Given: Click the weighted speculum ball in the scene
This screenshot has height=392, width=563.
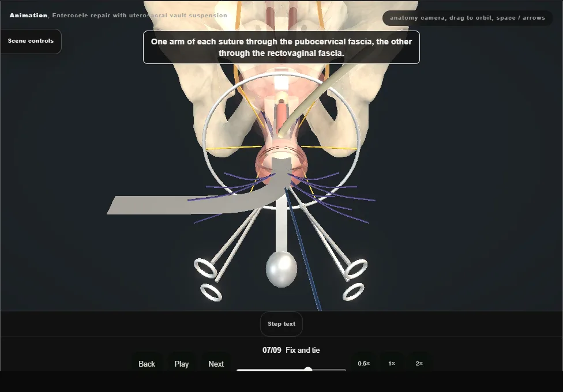Looking at the screenshot, I should (x=281, y=269).
